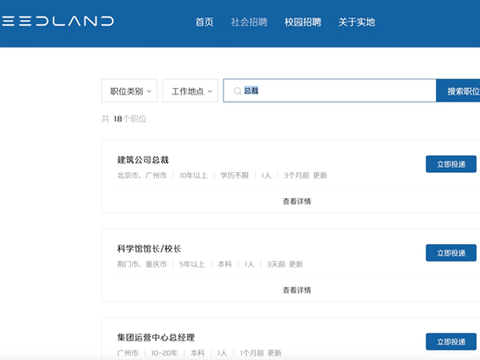This screenshot has height=360, width=480.
Task: Select the job title 科学馆馆长/校长
Action: pos(149,249)
